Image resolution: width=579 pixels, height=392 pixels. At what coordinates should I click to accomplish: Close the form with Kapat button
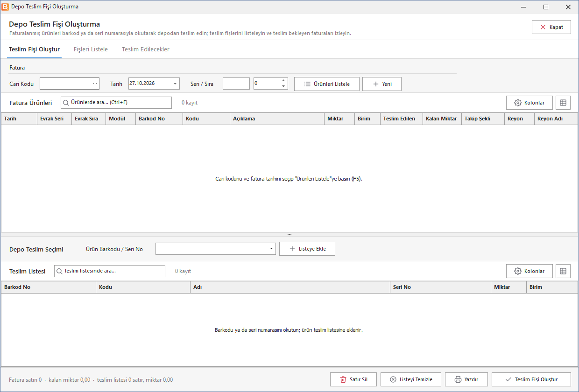coord(551,27)
